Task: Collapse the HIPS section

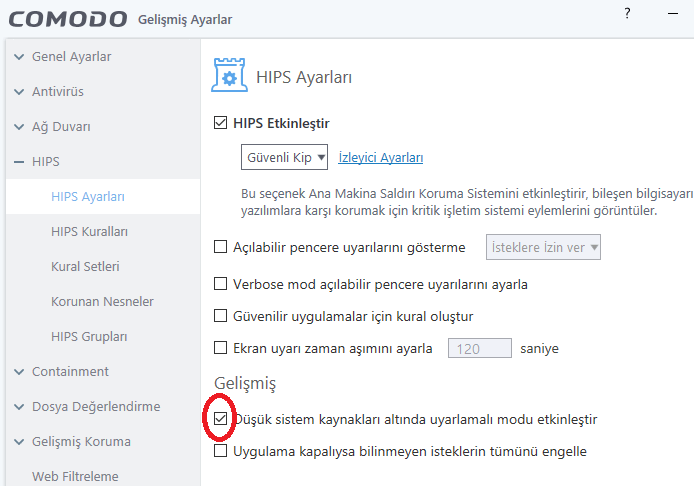Action: (x=20, y=161)
